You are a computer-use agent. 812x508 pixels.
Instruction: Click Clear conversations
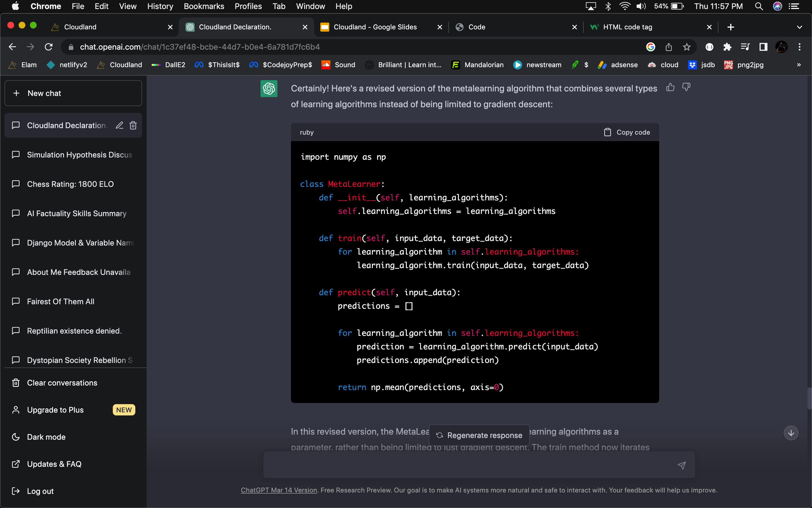[73, 383]
